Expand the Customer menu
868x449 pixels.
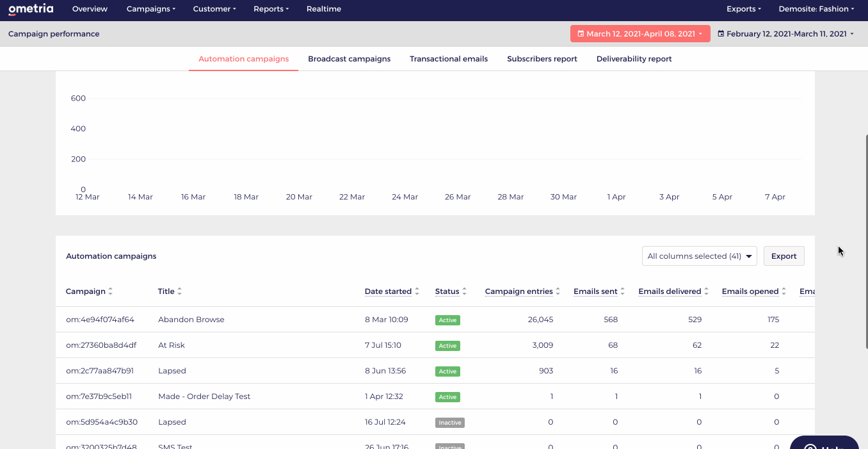point(214,9)
